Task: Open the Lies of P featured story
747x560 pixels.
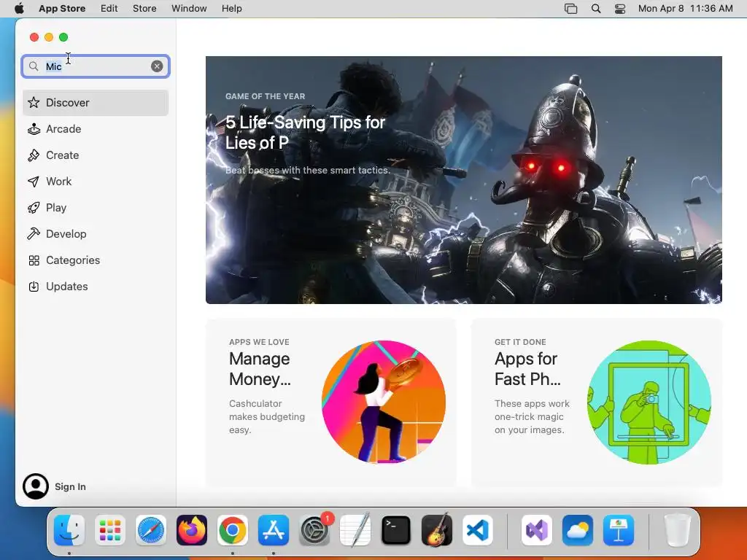Action: click(x=463, y=180)
